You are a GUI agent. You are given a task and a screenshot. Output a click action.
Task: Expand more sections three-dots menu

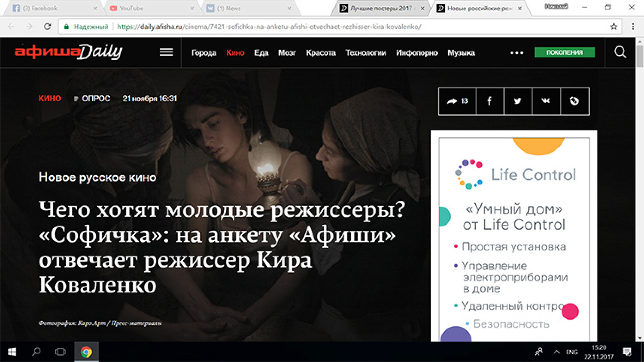click(516, 53)
